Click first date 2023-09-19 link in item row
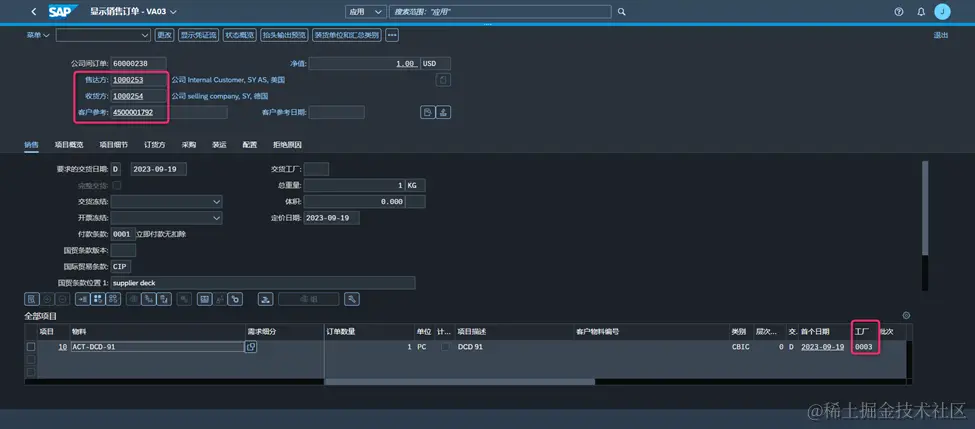Image resolution: width=975 pixels, height=429 pixels. pyautogui.click(x=822, y=347)
